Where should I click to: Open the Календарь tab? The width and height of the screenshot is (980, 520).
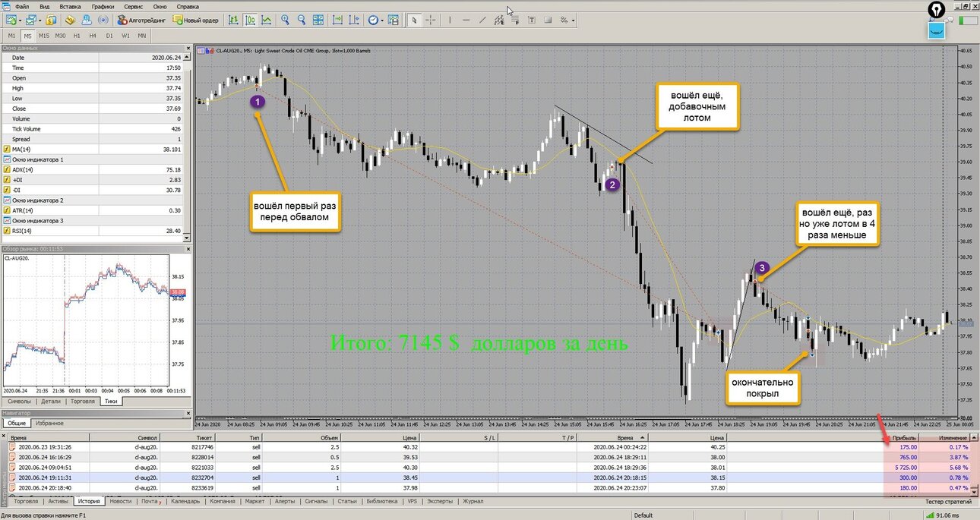(185, 501)
